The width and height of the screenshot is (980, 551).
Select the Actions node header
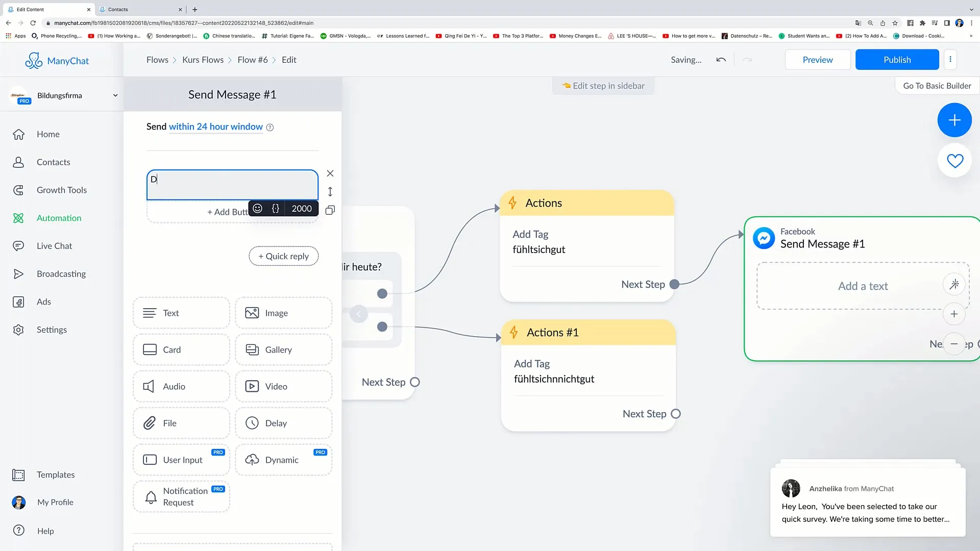(587, 203)
